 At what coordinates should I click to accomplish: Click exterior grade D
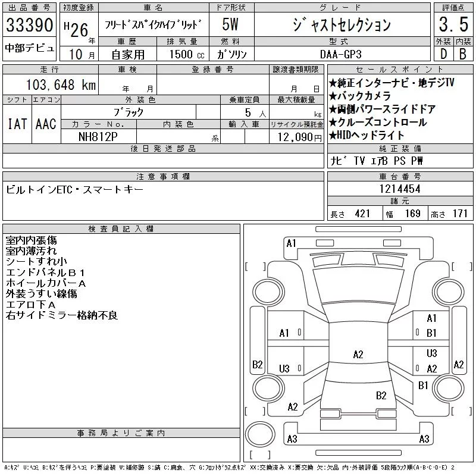443,54
